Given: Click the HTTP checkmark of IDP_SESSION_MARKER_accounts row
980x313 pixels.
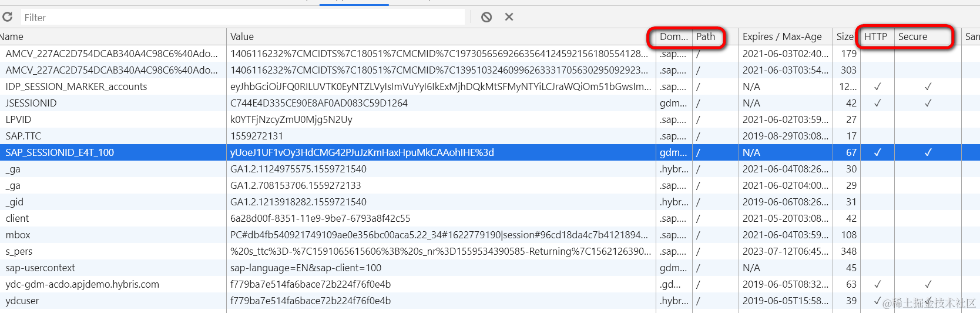Looking at the screenshot, I should click(877, 86).
